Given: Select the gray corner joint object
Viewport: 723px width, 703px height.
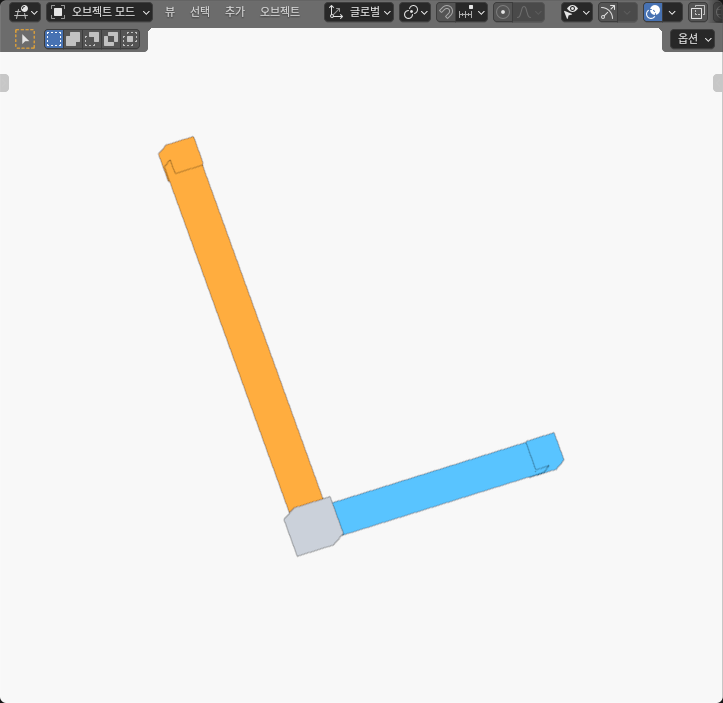Looking at the screenshot, I should click(313, 526).
